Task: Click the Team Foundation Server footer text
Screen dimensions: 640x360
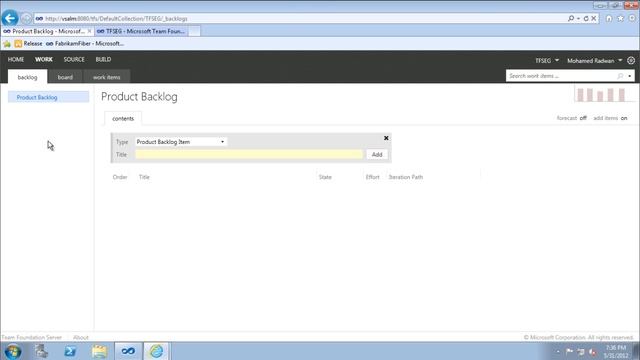Action: [31, 338]
